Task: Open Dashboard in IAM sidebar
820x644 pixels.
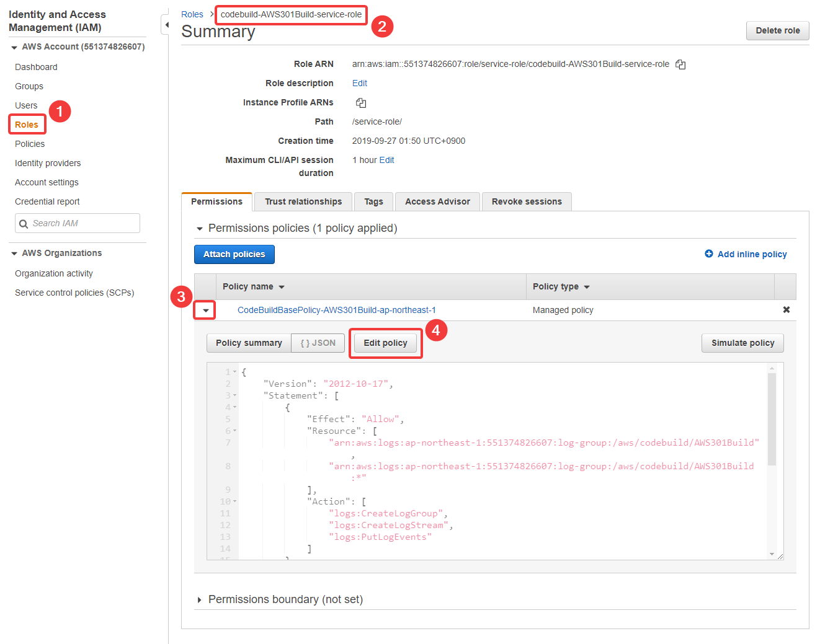Action: [36, 67]
